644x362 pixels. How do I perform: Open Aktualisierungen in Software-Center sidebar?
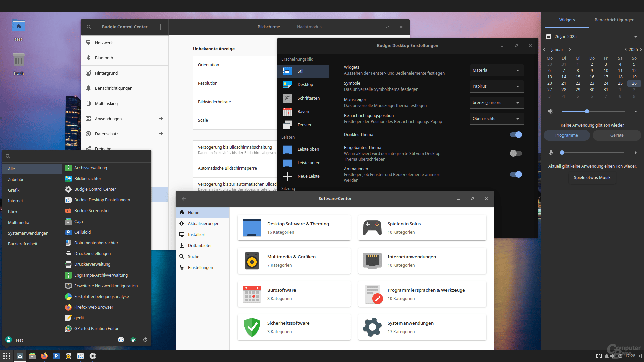[203, 224]
